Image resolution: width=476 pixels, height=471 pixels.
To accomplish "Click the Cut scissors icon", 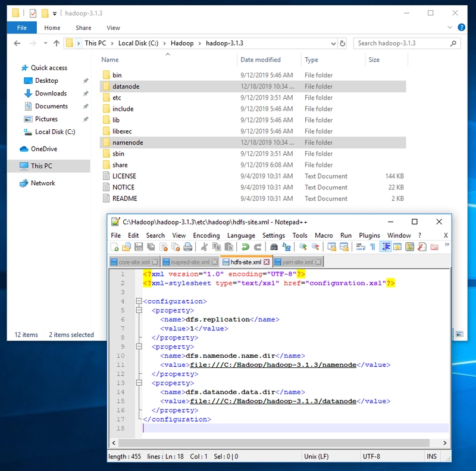I will pos(204,247).
